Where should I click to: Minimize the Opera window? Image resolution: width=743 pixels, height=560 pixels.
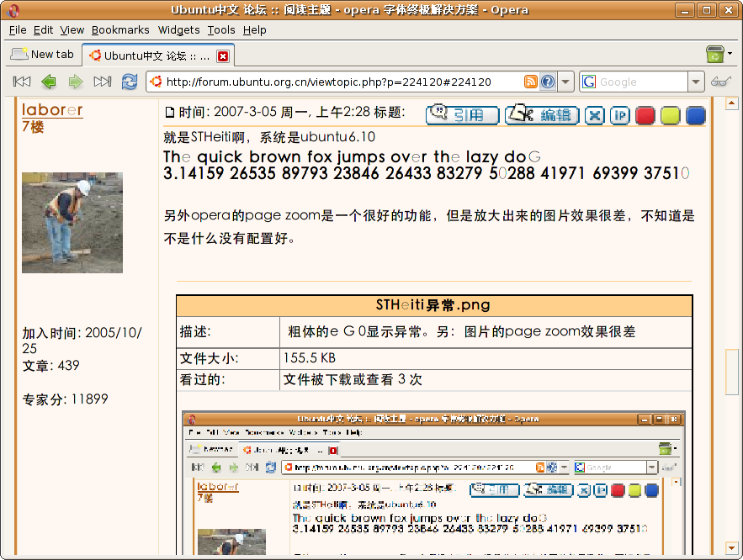685,10
